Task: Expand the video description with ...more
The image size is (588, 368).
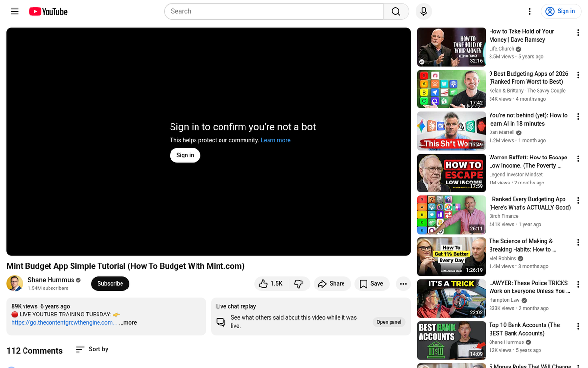Action: tap(127, 322)
